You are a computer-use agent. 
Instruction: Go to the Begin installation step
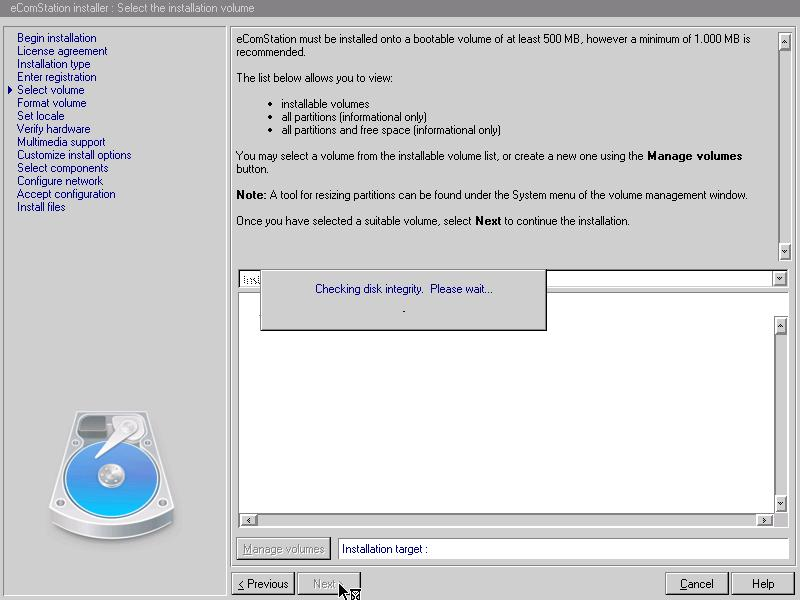(x=57, y=38)
